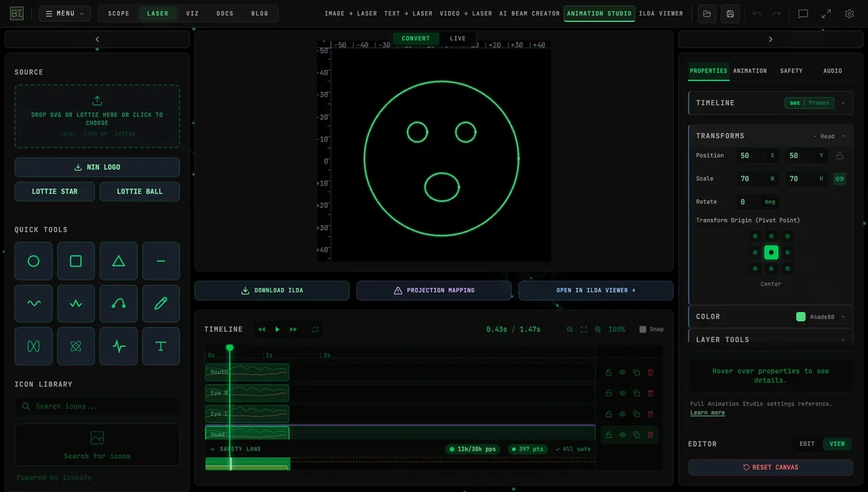The width and height of the screenshot is (868, 492).
Task: Switch to the SAFETY tab
Action: [791, 71]
